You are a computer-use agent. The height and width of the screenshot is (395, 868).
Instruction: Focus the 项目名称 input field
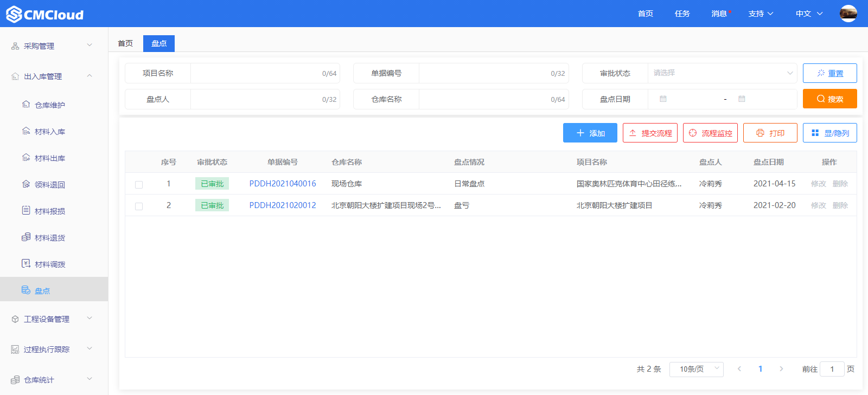[x=265, y=73]
